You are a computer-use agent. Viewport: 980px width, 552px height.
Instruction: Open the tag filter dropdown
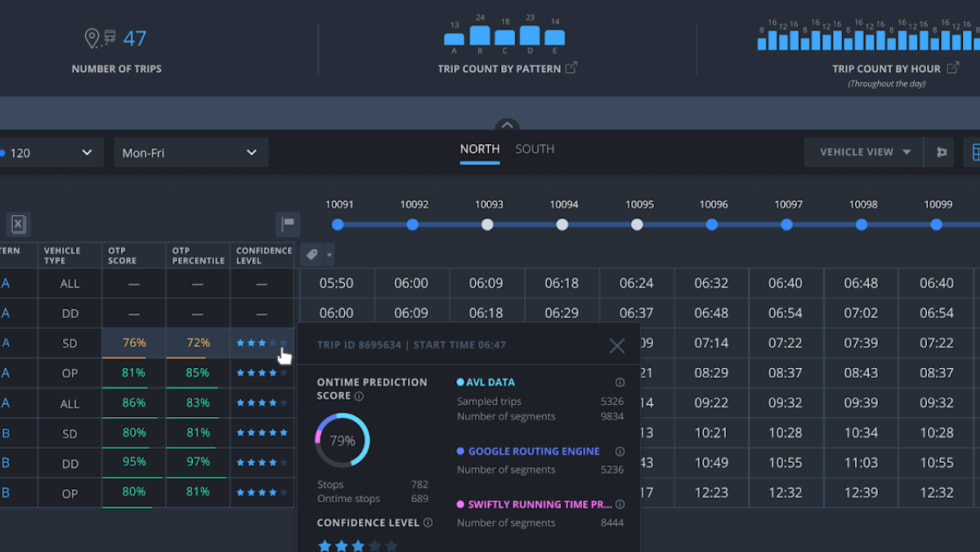coord(317,255)
